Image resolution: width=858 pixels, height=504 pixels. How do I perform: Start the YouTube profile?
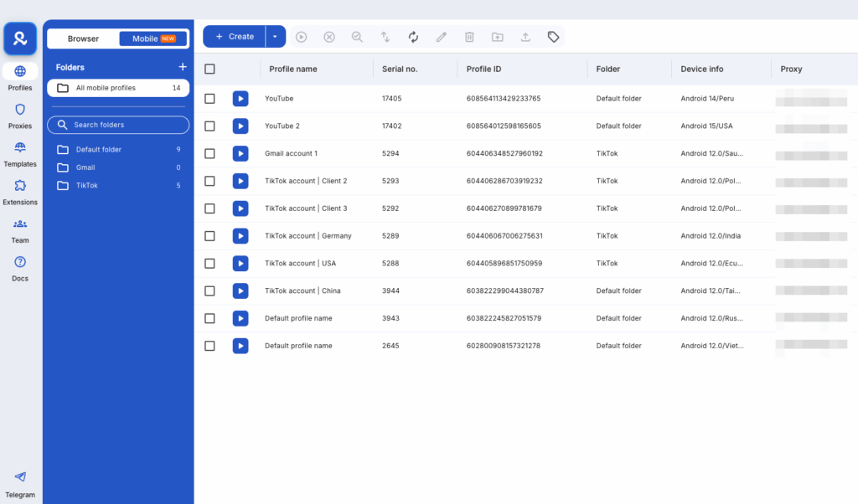click(240, 99)
